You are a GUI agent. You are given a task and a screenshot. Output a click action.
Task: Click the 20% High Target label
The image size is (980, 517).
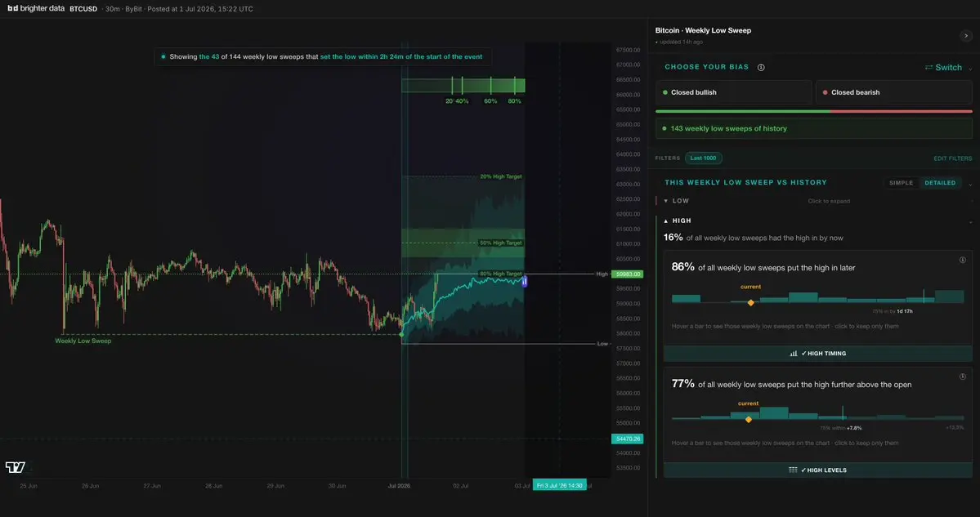tap(500, 176)
